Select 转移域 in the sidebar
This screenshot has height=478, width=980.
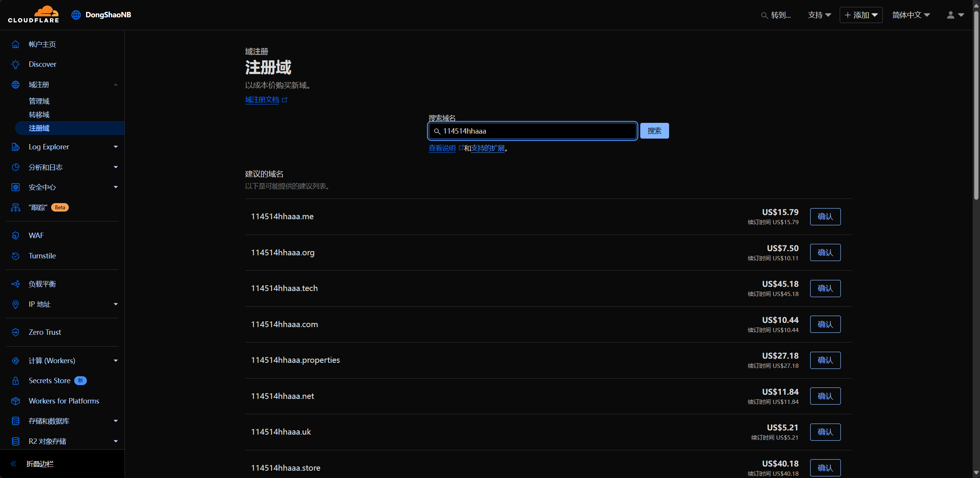tap(39, 115)
